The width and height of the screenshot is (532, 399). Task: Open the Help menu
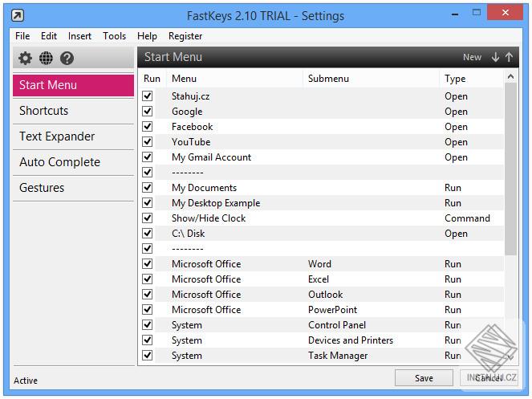coord(147,36)
